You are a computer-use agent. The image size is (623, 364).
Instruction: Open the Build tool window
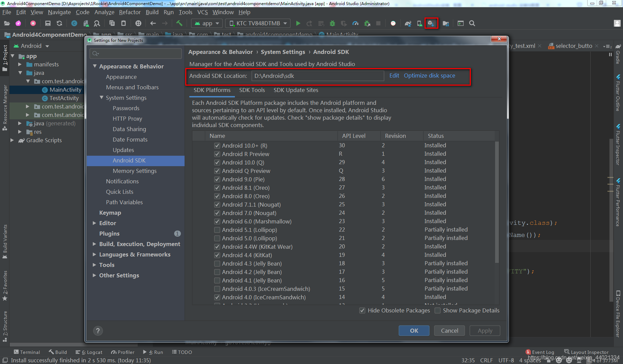pyautogui.click(x=58, y=352)
